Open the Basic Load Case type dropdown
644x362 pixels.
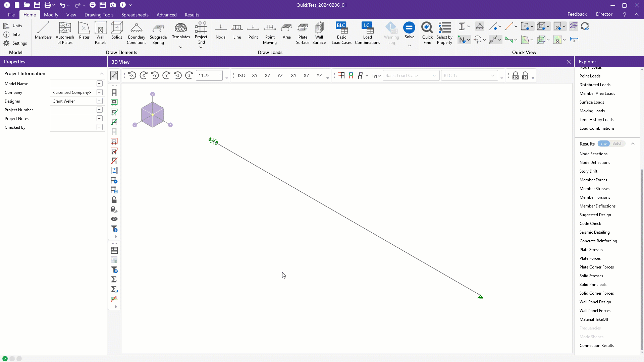pos(411,76)
